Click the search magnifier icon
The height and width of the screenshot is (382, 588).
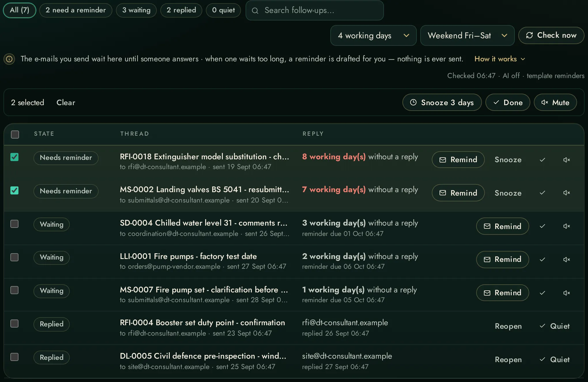(x=255, y=11)
